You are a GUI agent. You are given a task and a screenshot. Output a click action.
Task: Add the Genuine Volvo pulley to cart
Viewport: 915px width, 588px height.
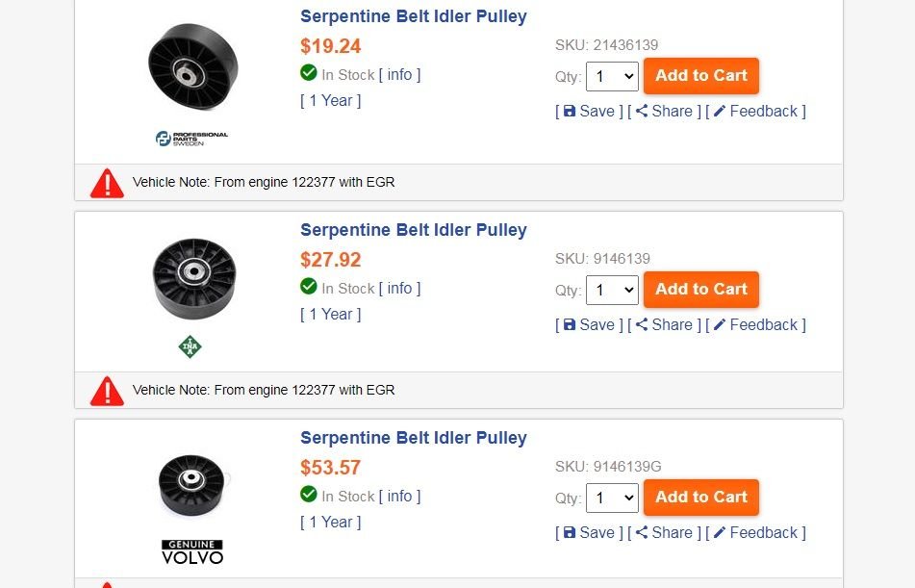[x=701, y=498]
